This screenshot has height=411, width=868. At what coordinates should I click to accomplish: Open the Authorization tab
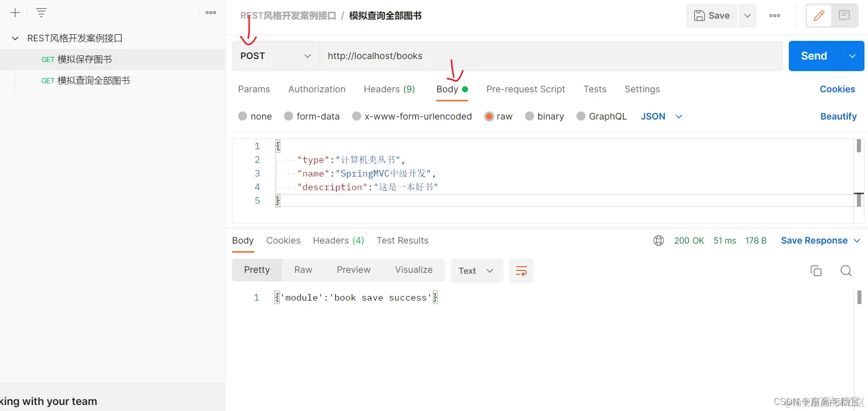tap(317, 89)
